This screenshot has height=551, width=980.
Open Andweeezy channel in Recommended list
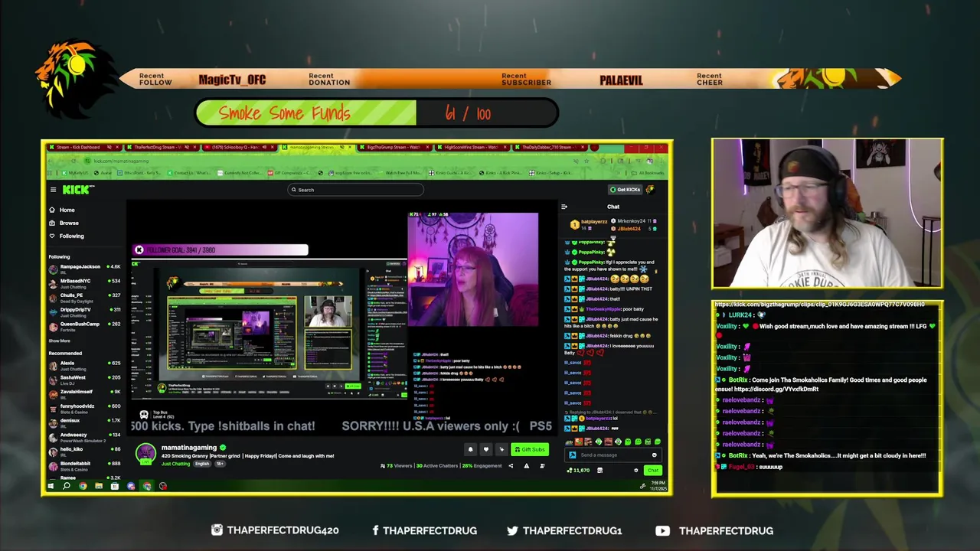[84, 437]
